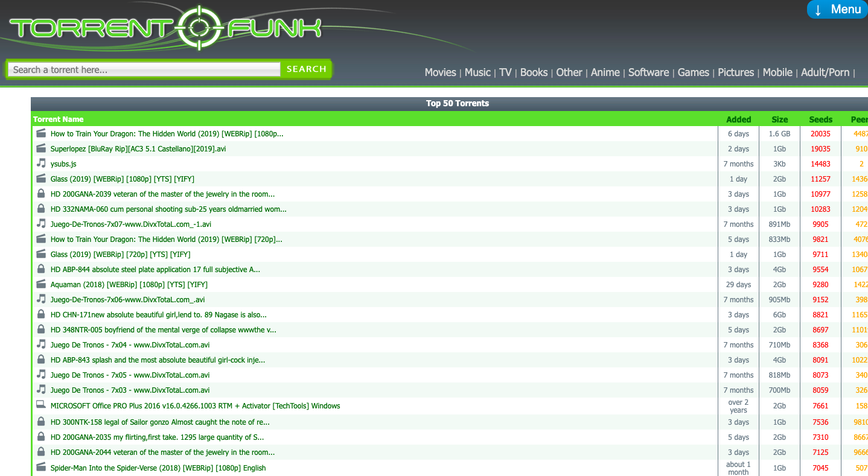Click the Top 50 Torrents heading
The image size is (868, 476).
click(458, 103)
